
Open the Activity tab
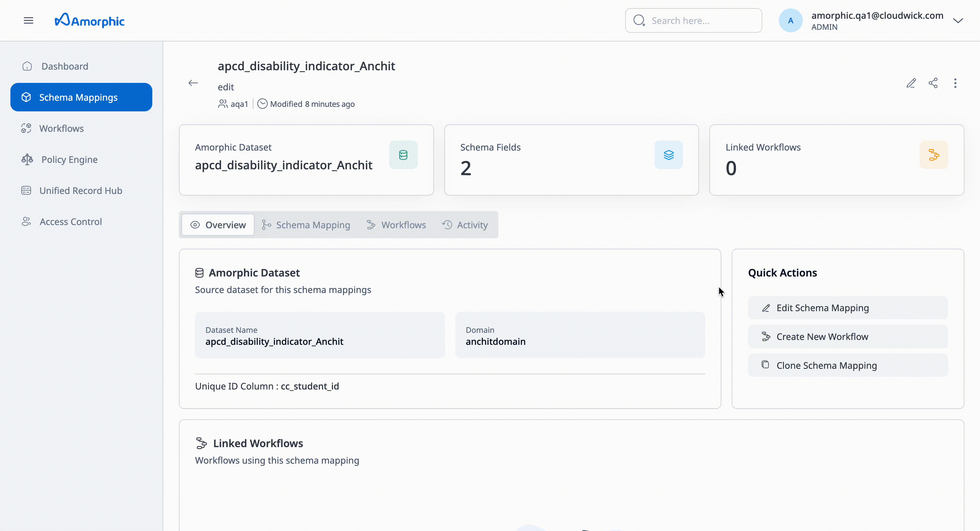pos(465,224)
